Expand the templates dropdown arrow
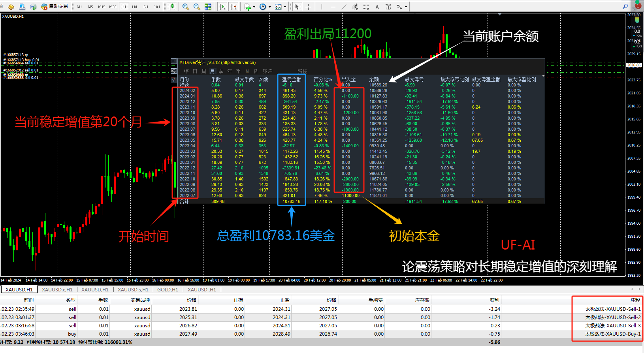 click(x=285, y=7)
